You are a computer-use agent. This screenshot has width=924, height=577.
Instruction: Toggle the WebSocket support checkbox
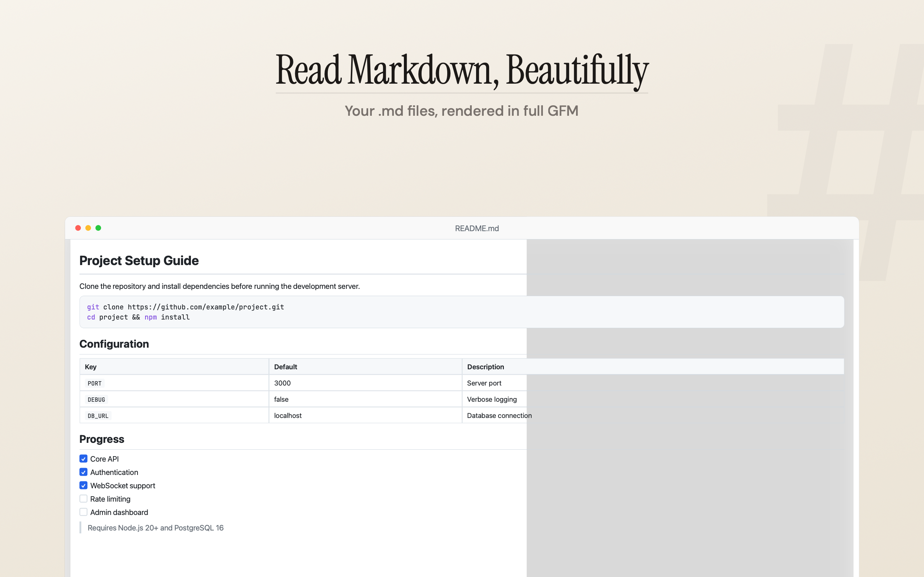point(83,485)
